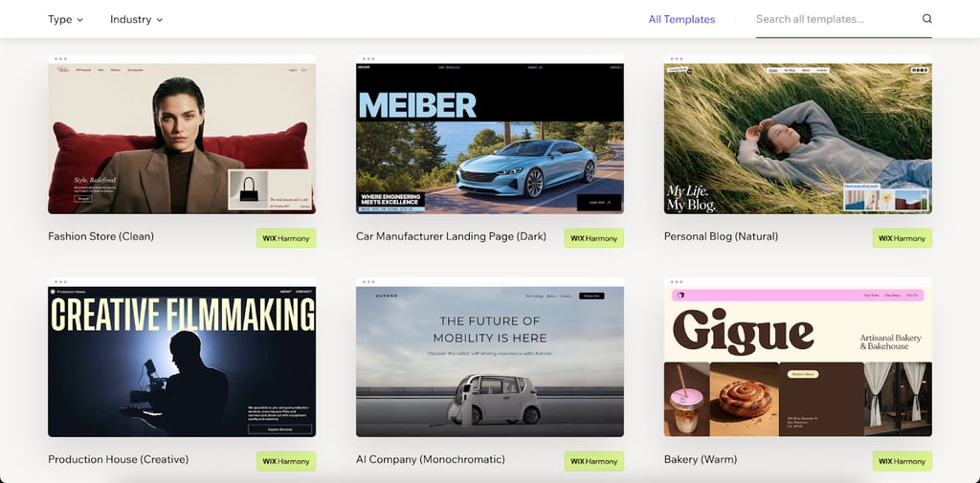Click the Bakery (Warm) title
980x483 pixels.
click(x=700, y=459)
